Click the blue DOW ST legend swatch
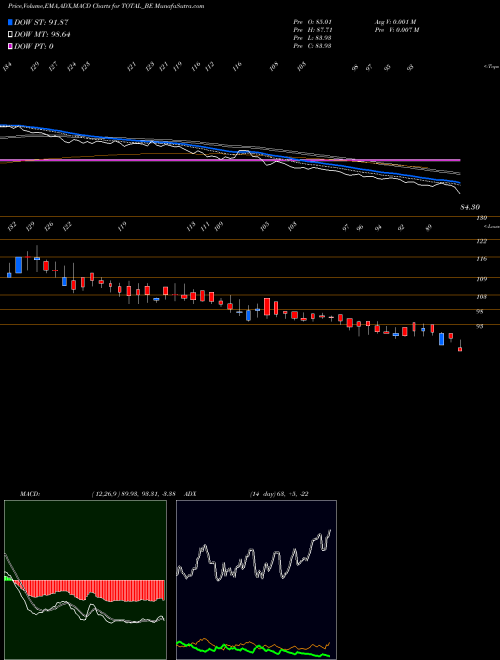Image resolution: width=500 pixels, height=660 pixels. (x=11, y=22)
